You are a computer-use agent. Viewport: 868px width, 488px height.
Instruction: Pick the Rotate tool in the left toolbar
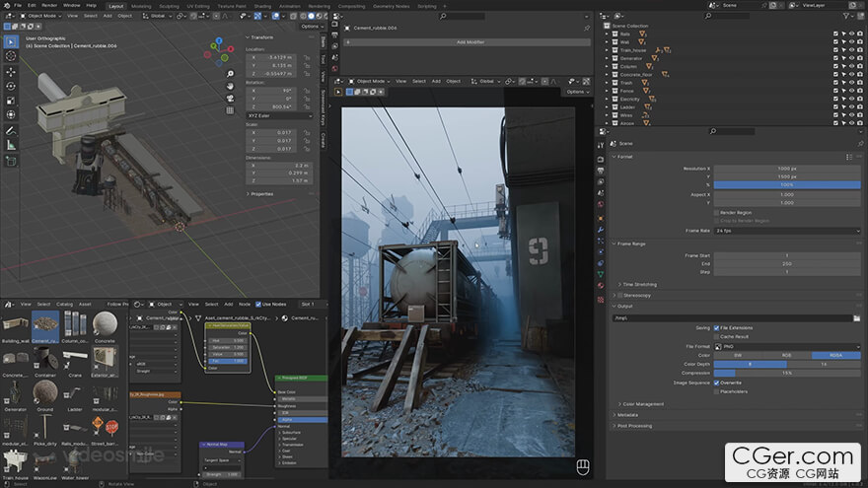tap(11, 86)
